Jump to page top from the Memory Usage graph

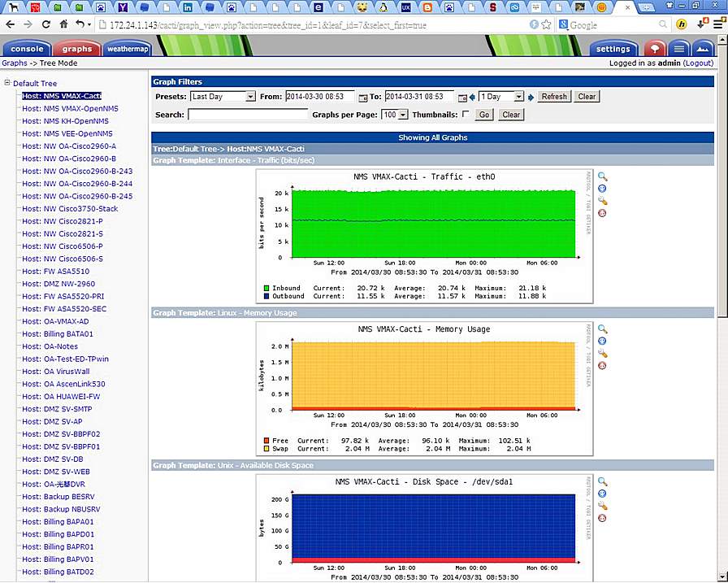(x=602, y=366)
